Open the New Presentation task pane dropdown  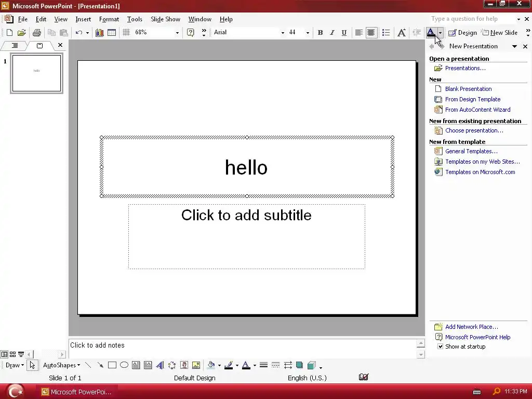[514, 46]
